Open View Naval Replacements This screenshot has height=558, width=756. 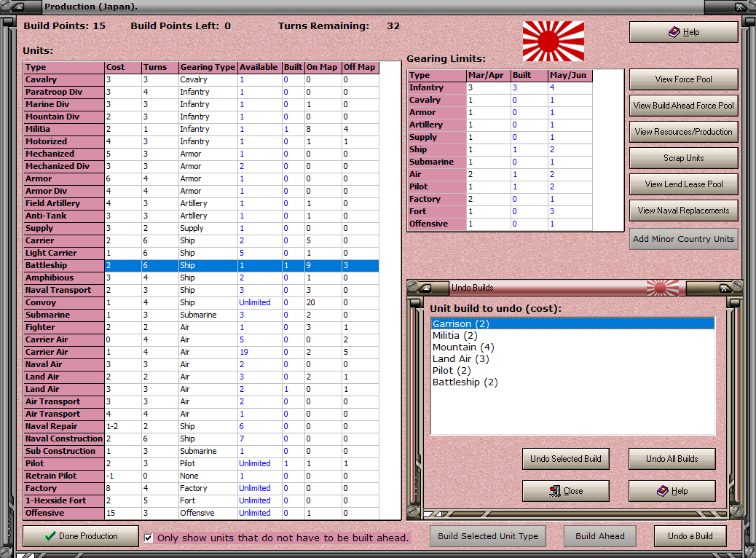pyautogui.click(x=683, y=211)
